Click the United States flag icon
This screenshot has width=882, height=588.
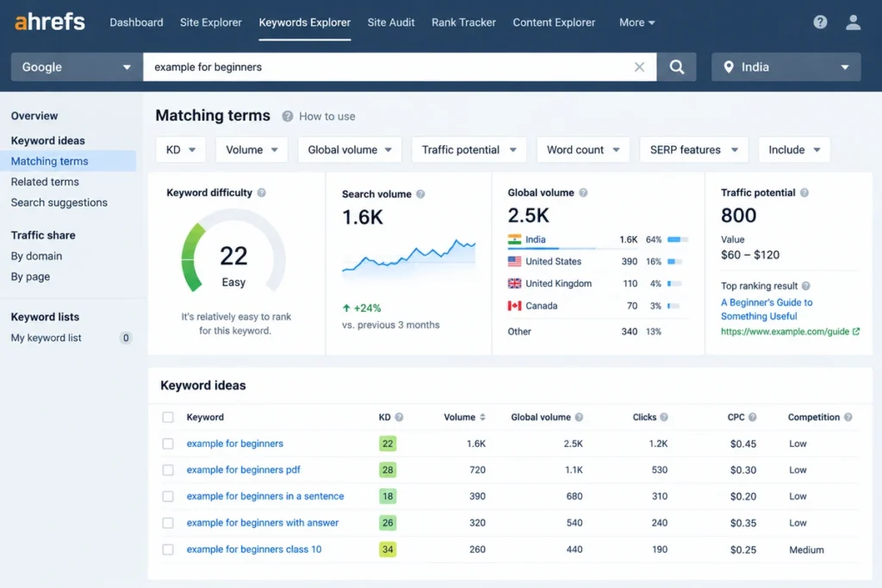pos(514,262)
